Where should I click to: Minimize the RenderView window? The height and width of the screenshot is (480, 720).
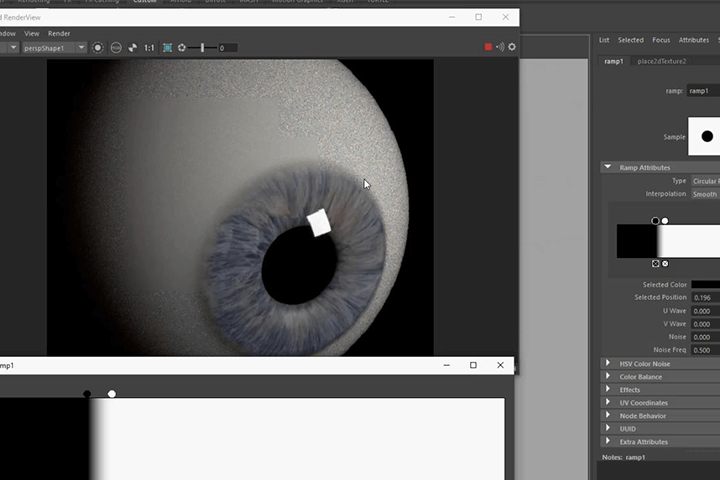pyautogui.click(x=452, y=17)
